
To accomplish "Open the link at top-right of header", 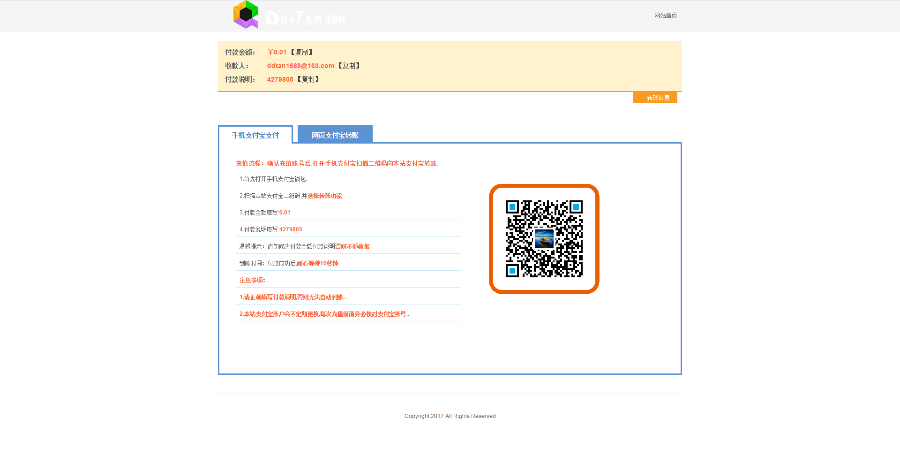I will [665, 16].
